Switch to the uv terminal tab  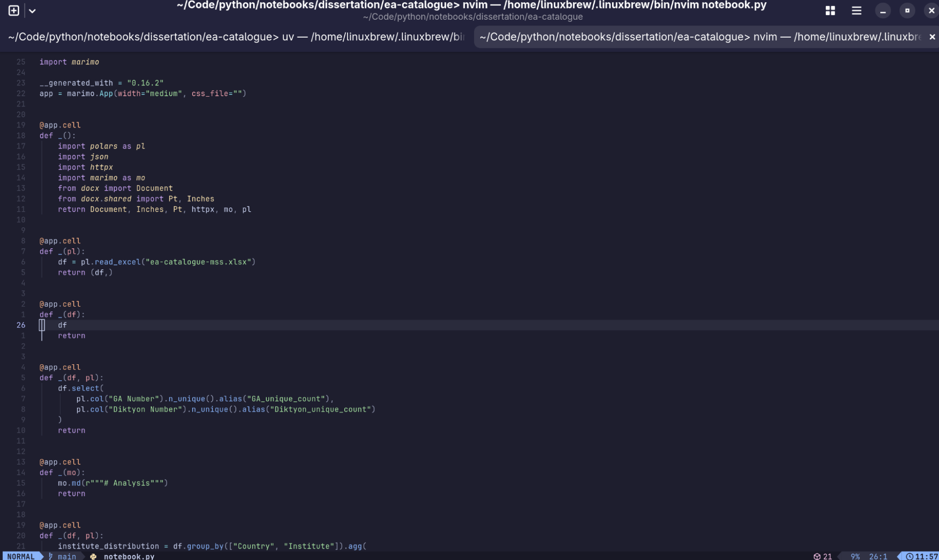coord(237,37)
